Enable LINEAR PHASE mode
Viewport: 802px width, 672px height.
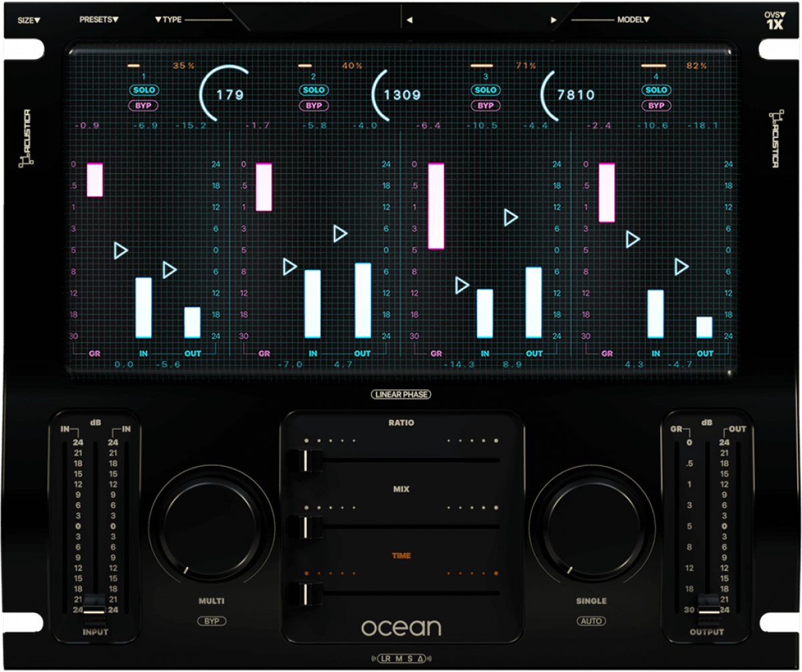(x=401, y=395)
